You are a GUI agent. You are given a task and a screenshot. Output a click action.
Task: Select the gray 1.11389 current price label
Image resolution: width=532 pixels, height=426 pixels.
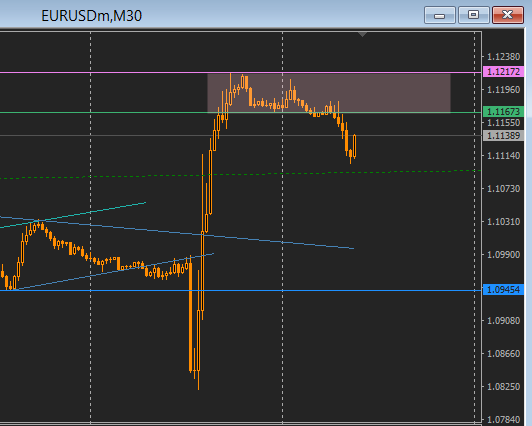coord(504,136)
